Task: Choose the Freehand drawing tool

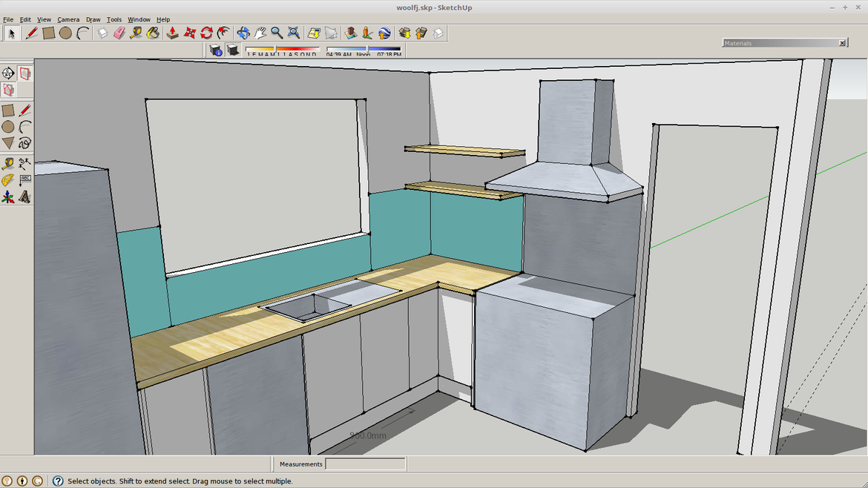Action: [24, 143]
